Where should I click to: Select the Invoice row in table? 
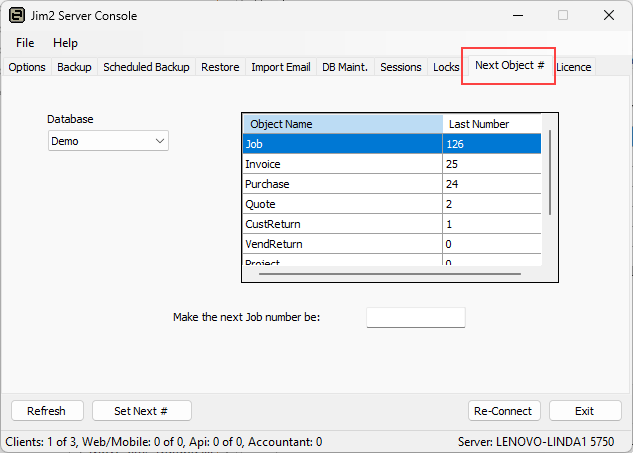click(x=342, y=164)
